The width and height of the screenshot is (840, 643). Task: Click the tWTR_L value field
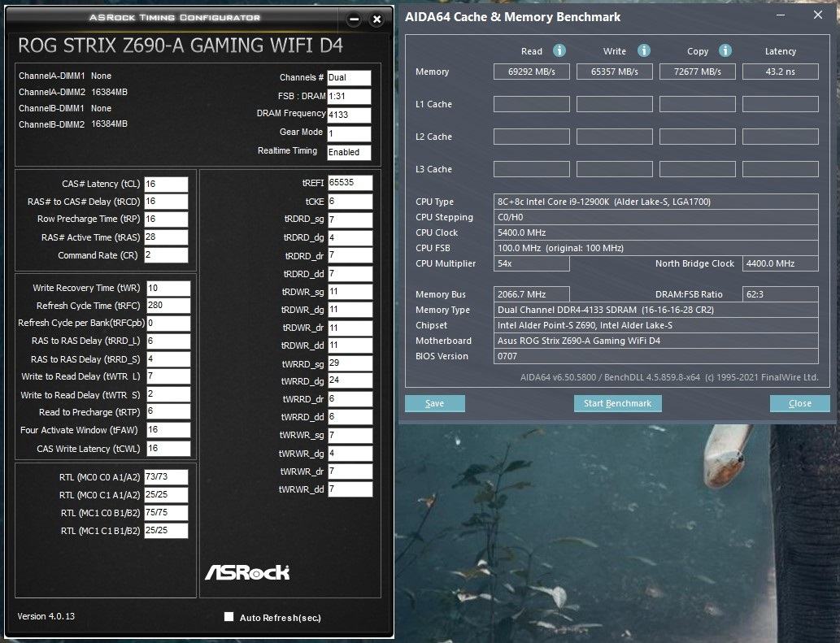pyautogui.click(x=168, y=376)
